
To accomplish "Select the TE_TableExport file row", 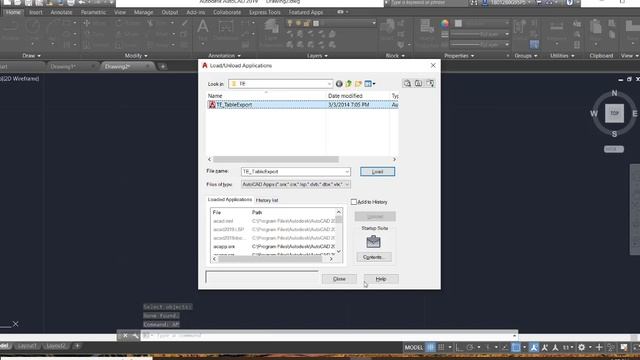I will 302,104.
